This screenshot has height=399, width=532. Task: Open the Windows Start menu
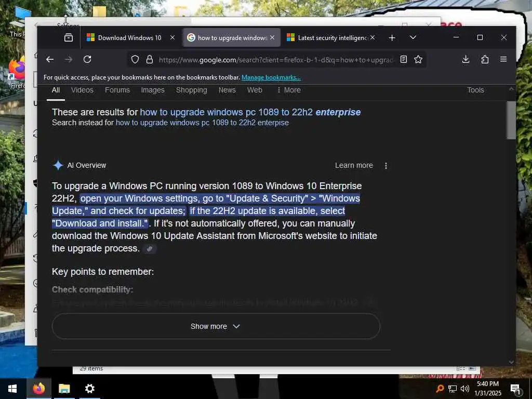pos(12,389)
